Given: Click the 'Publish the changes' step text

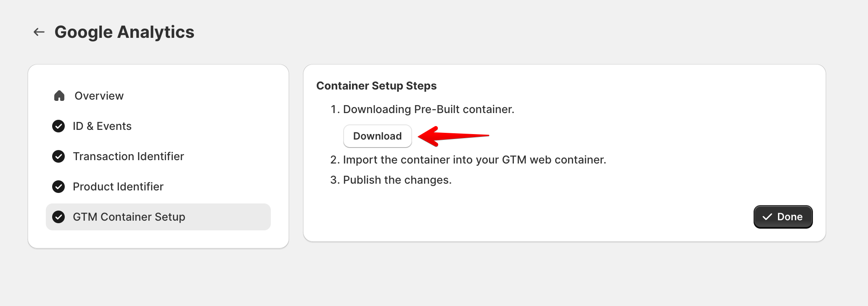Looking at the screenshot, I should [397, 180].
